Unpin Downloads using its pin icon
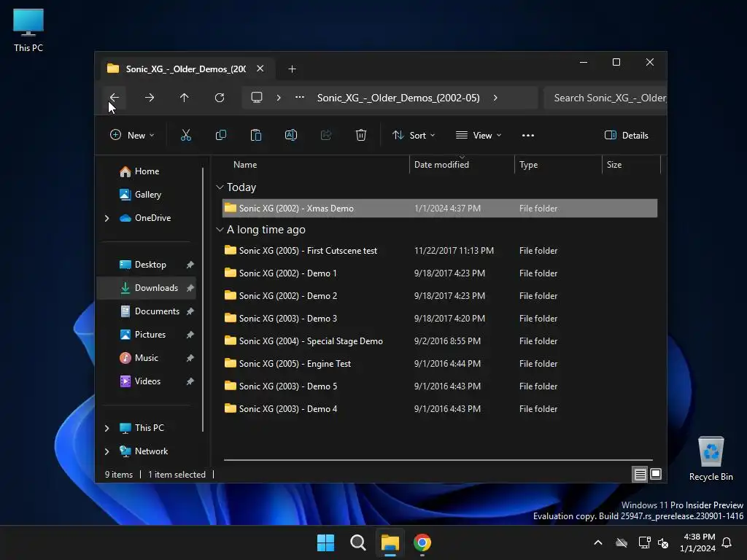 pos(190,288)
